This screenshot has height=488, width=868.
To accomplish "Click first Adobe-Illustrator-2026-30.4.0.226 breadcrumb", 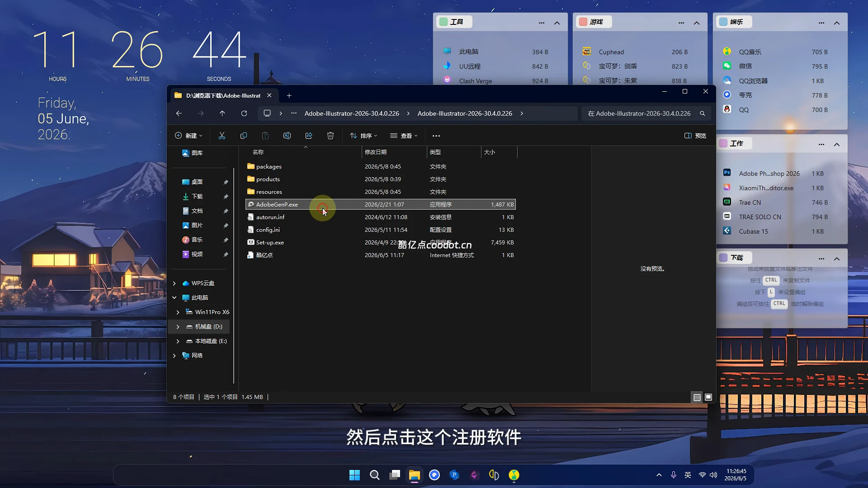I will click(x=352, y=113).
